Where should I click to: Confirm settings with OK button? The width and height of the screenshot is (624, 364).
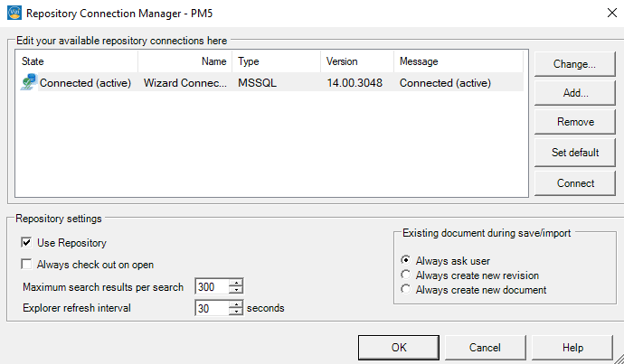point(399,348)
